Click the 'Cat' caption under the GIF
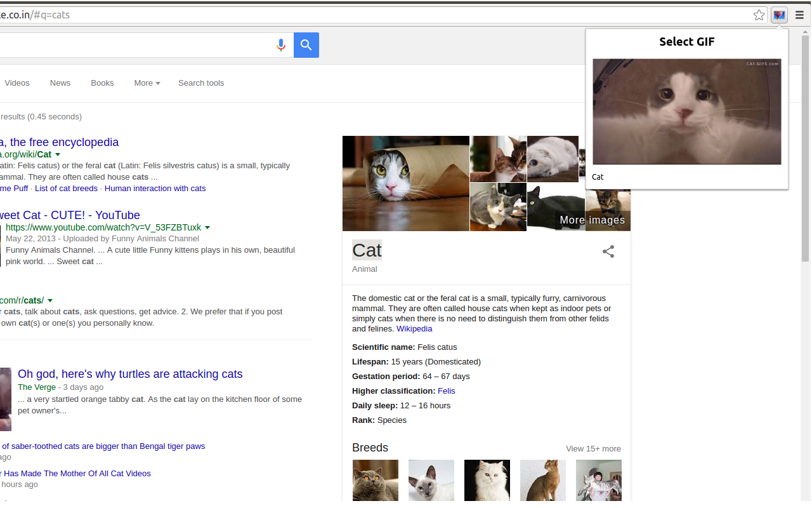 coord(598,177)
